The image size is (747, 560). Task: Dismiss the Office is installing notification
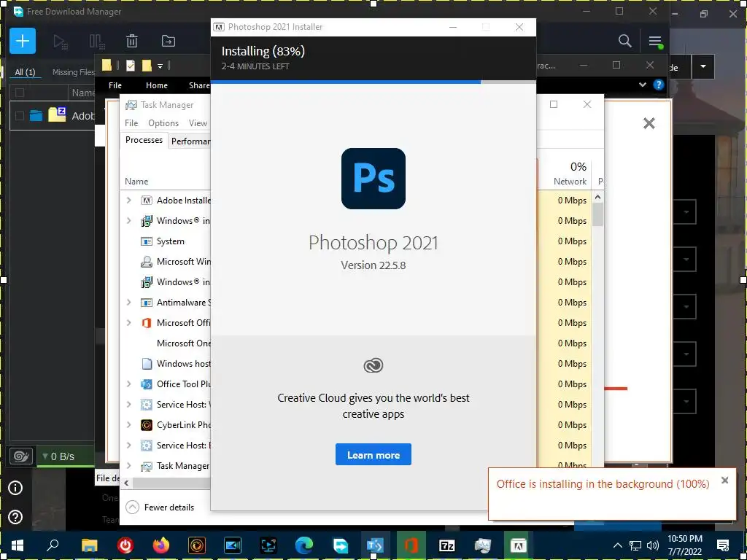pyautogui.click(x=724, y=481)
